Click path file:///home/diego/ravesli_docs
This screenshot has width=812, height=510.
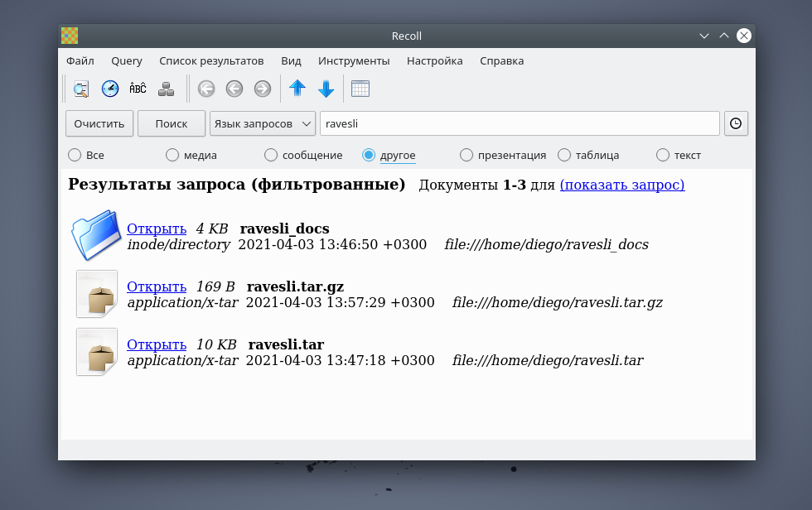click(x=546, y=245)
